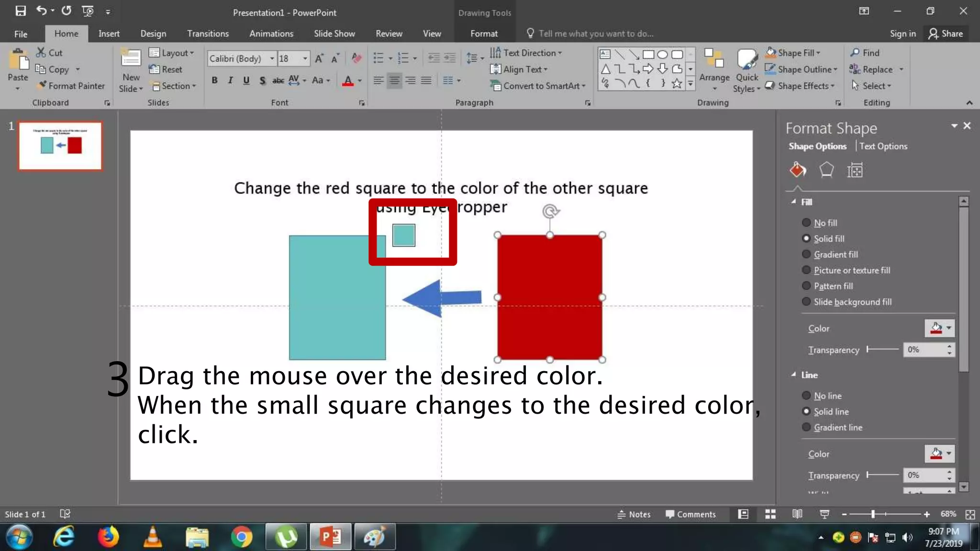Open the File menu
Screen dimensions: 980x551
click(21, 33)
